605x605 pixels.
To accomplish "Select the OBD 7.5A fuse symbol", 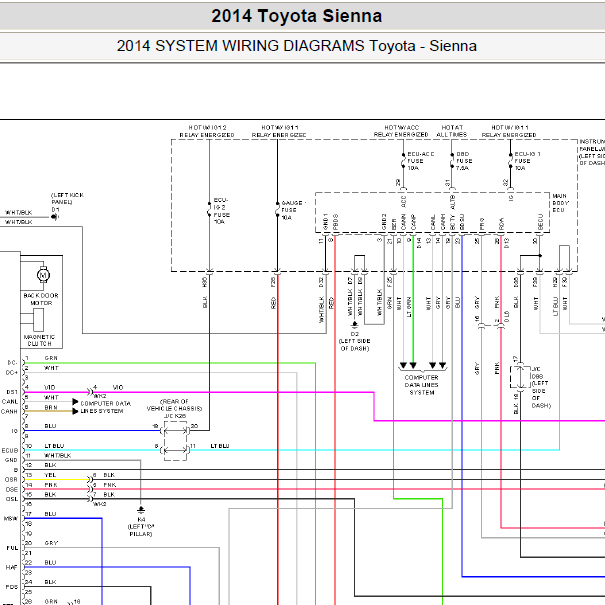I will pyautogui.click(x=451, y=161).
